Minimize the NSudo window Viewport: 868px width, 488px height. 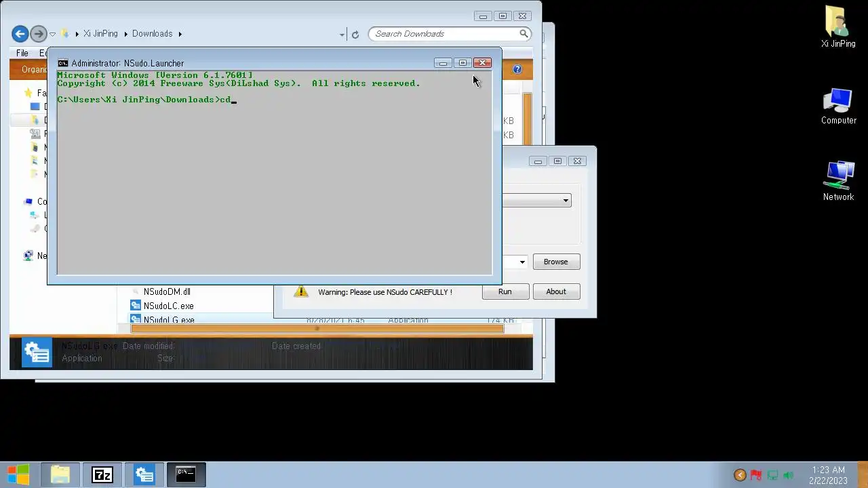[x=538, y=161]
